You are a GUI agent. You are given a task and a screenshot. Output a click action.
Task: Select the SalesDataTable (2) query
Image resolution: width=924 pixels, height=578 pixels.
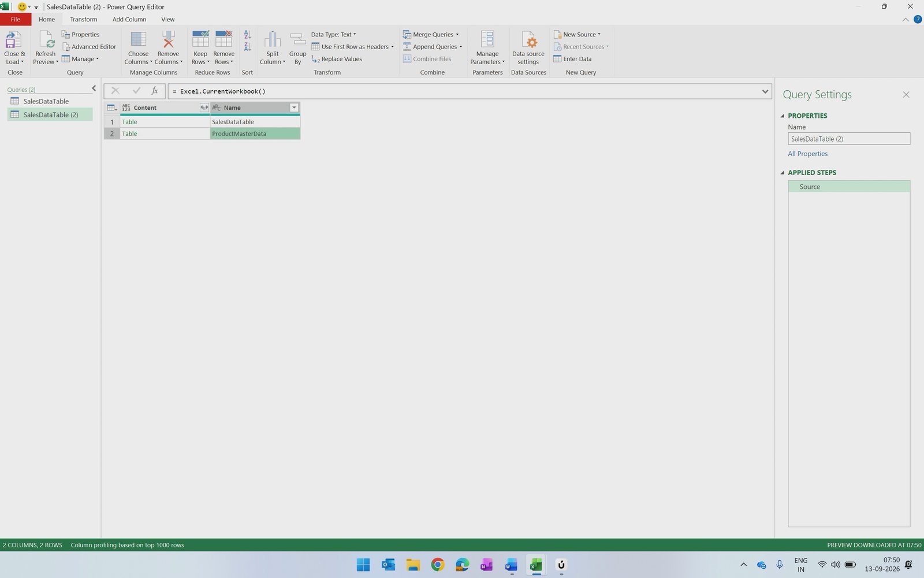(x=50, y=114)
